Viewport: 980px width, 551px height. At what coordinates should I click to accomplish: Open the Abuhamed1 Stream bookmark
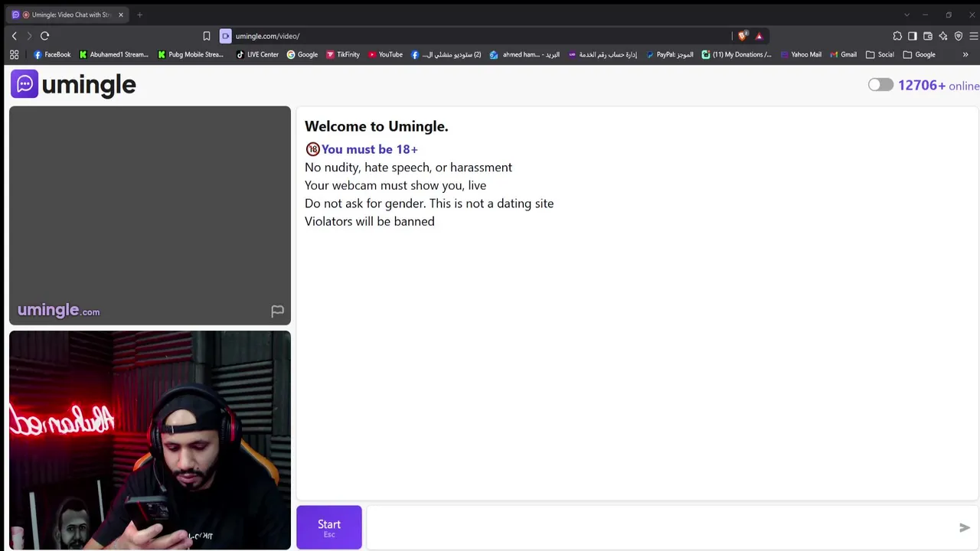coord(113,54)
